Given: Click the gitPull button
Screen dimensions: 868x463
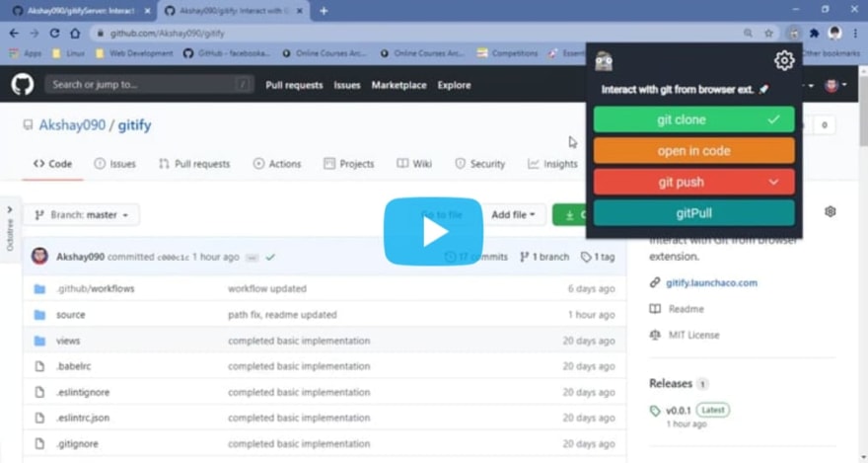Looking at the screenshot, I should pos(693,213).
